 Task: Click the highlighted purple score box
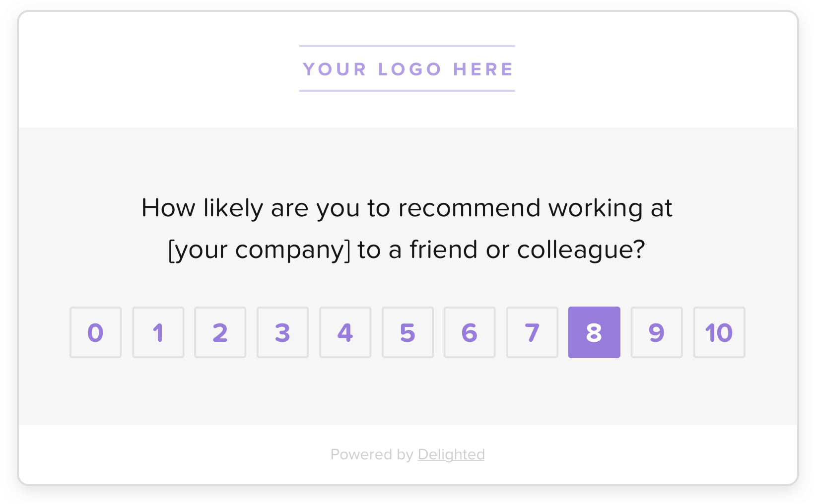[x=594, y=332]
